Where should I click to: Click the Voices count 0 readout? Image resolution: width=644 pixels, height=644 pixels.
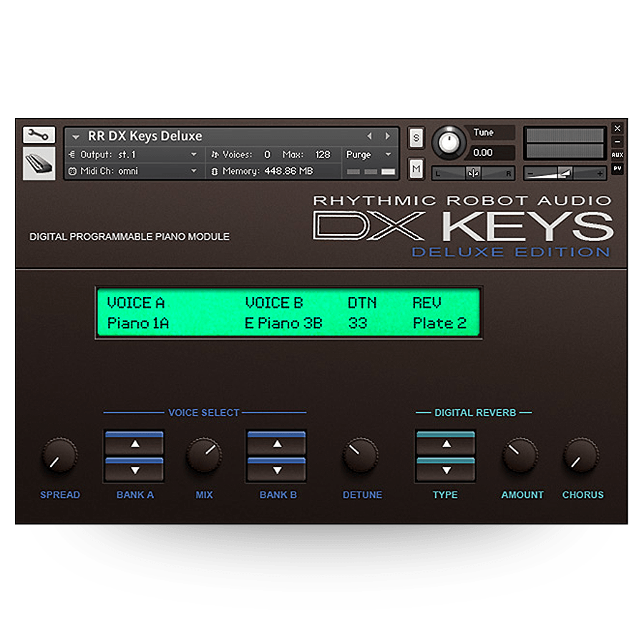click(x=268, y=155)
